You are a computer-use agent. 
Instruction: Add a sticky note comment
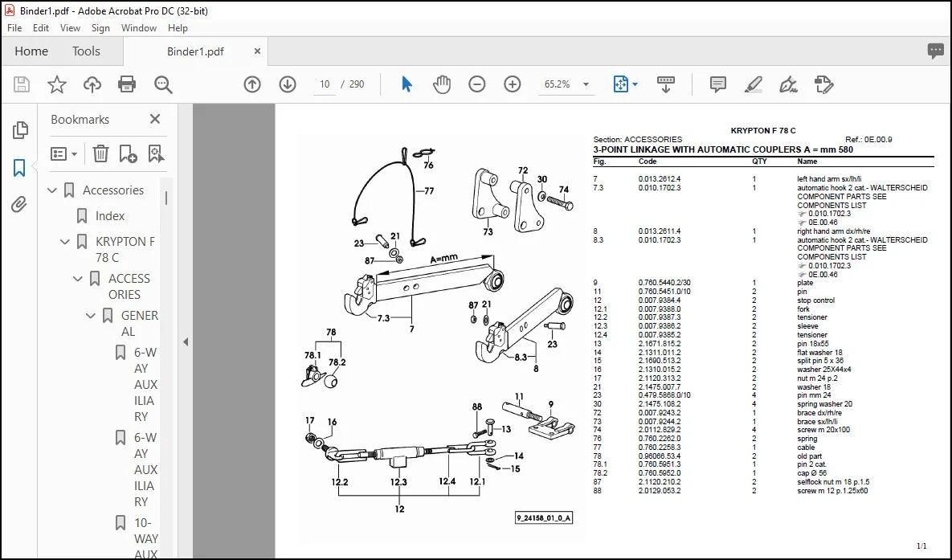click(718, 84)
